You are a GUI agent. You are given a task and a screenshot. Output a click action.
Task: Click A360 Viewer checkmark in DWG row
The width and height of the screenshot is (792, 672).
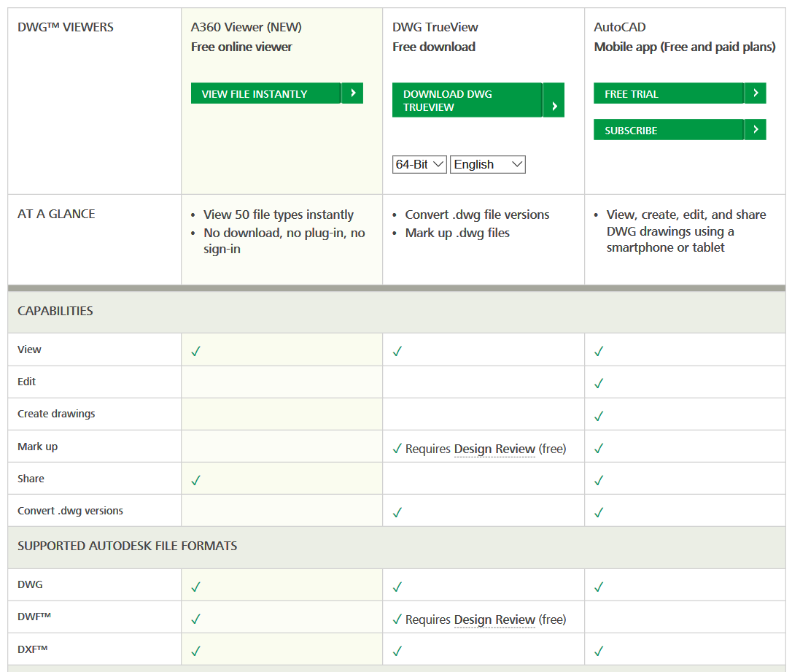[196, 587]
